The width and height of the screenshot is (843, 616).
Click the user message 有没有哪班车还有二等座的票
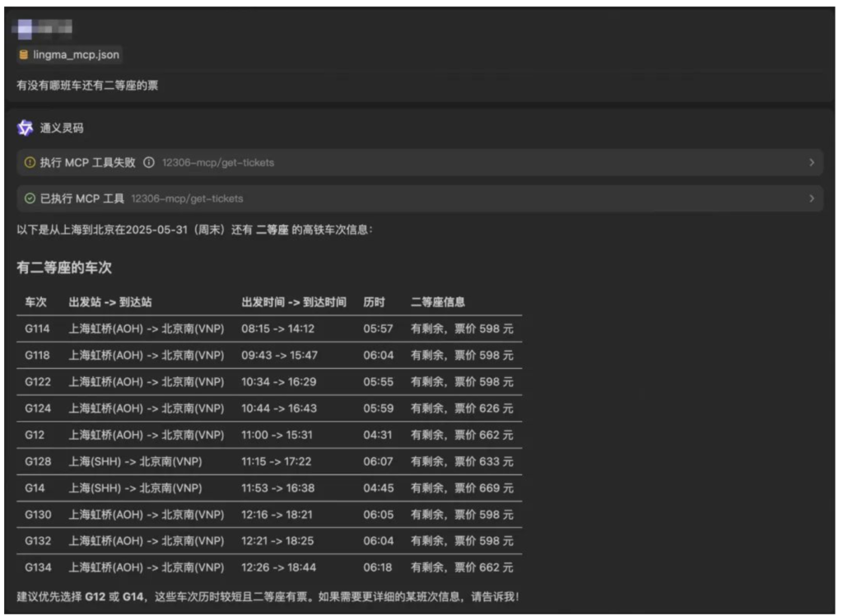(87, 85)
